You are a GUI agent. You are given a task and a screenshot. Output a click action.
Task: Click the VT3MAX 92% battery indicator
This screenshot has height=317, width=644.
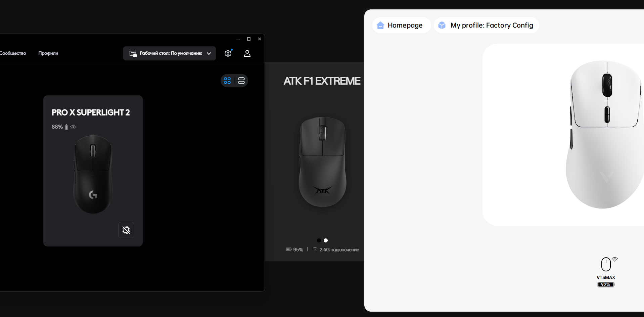[x=606, y=284]
